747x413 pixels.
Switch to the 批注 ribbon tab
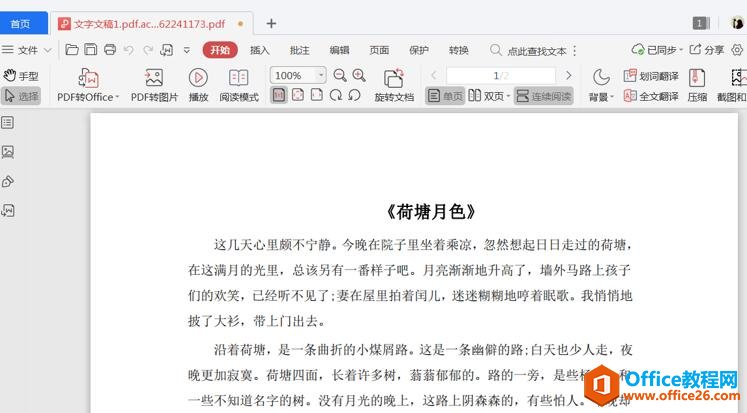coord(300,50)
